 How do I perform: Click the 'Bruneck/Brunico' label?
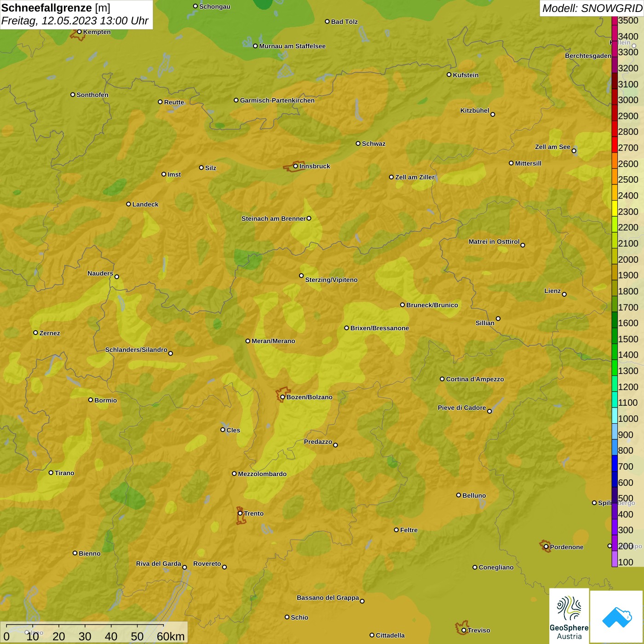tap(432, 305)
